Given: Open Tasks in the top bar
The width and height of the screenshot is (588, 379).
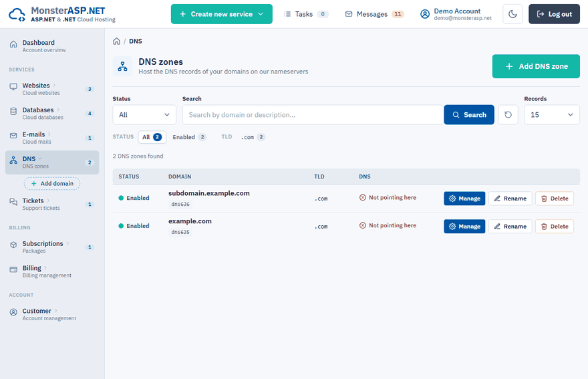Looking at the screenshot, I should pyautogui.click(x=306, y=14).
